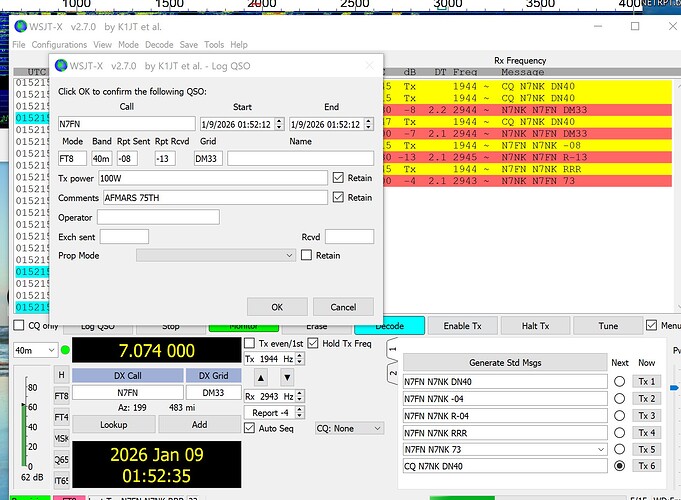Viewport: 681px width, 500px height.
Task: Adjust the Tx 1944 Hz spinner
Action: pyautogui.click(x=300, y=359)
